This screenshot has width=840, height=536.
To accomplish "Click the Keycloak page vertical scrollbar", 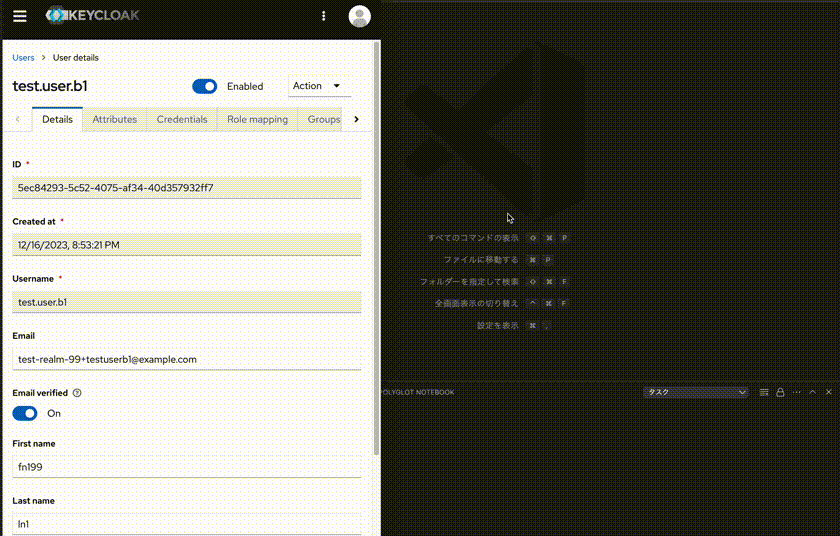I will pyautogui.click(x=376, y=248).
